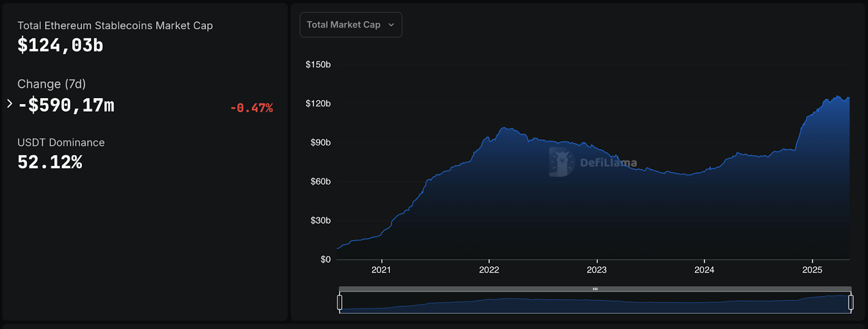Click the DefiLlama watermark logo

(x=593, y=162)
